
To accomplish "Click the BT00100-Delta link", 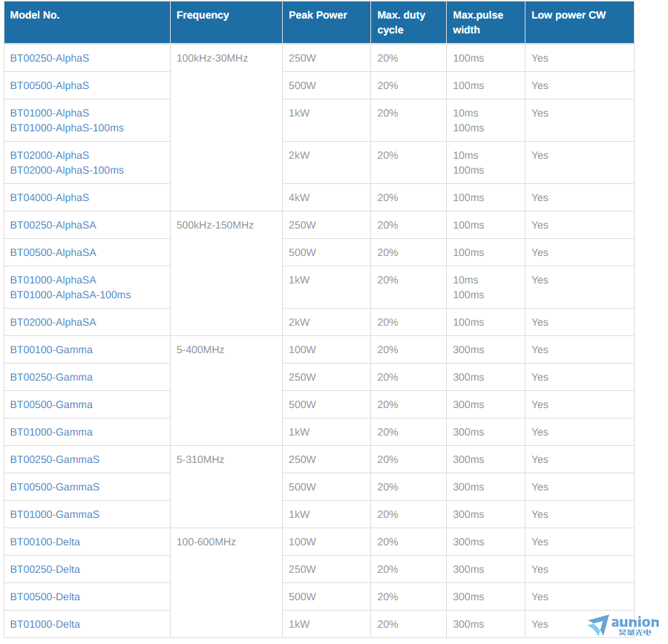I will tap(45, 542).
